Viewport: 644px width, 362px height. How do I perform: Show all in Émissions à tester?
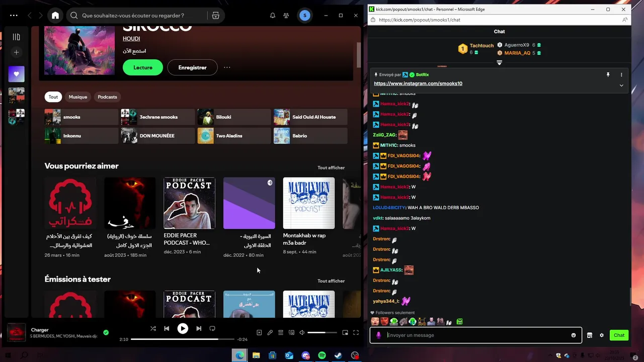pos(331,281)
